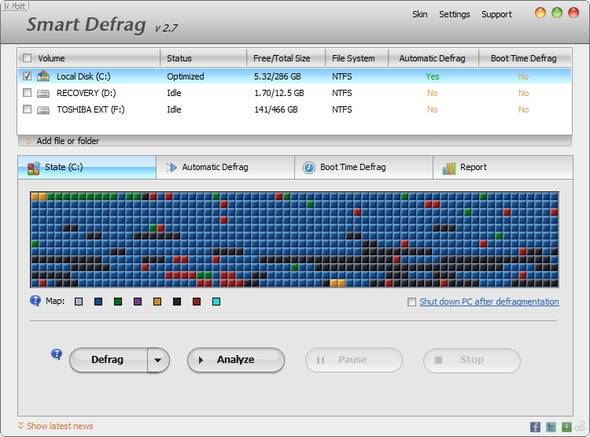Click Shut down PC after defragmentation link
Image resolution: width=590 pixels, height=437 pixels.
coord(489,302)
